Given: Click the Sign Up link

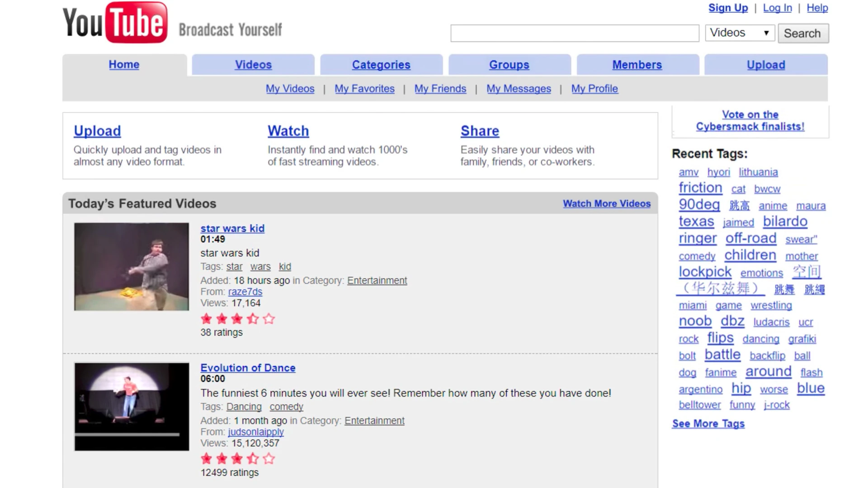Looking at the screenshot, I should point(728,8).
